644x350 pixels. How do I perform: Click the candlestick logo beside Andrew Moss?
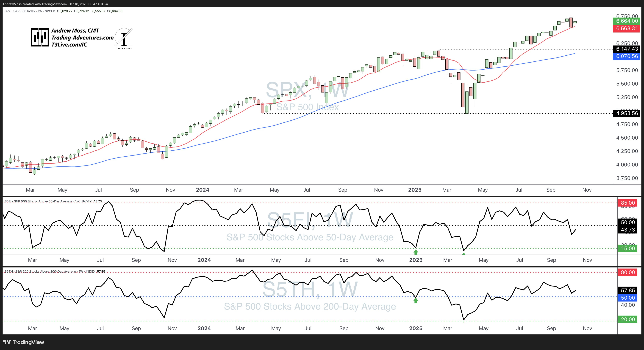[40, 37]
